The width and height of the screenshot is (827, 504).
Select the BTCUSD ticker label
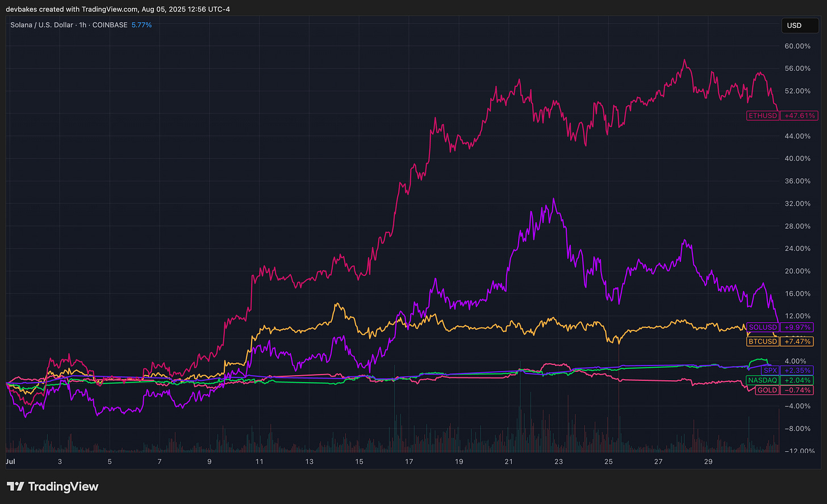tap(762, 342)
